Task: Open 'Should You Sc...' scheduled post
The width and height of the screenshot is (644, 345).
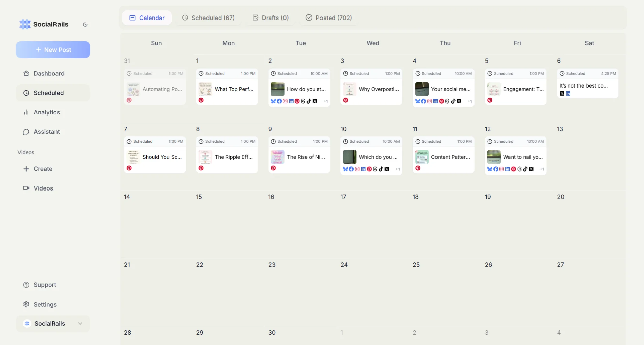Action: pyautogui.click(x=155, y=155)
